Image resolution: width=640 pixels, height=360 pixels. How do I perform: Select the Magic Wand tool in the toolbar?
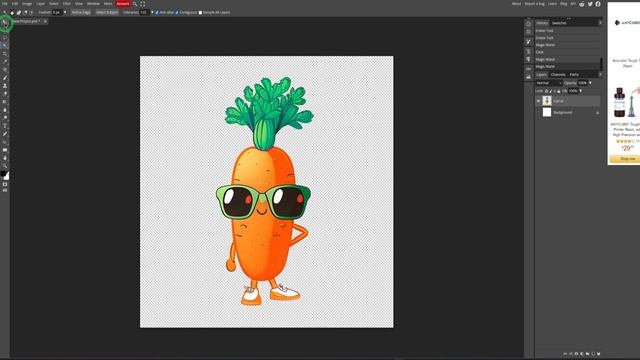coord(5,46)
